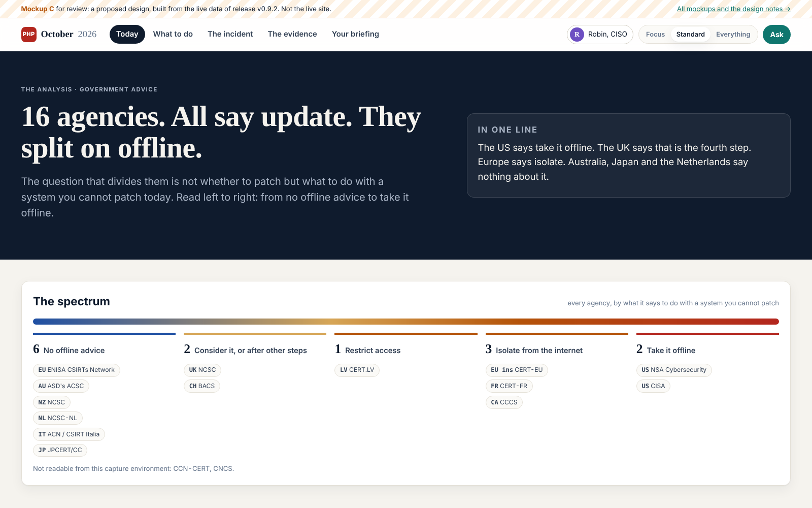Select Focus detail level

point(655,35)
